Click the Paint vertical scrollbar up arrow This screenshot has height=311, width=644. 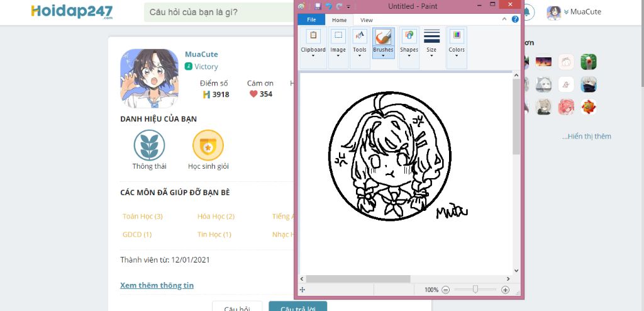(516, 76)
